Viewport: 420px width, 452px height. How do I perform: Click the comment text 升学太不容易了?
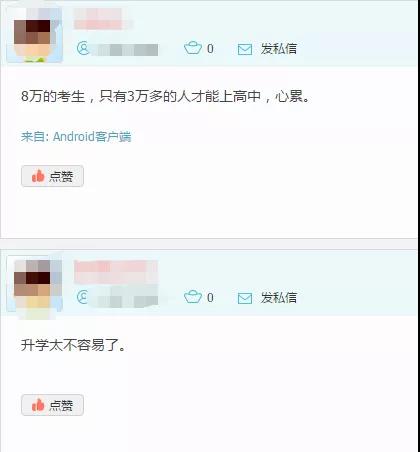[x=73, y=345]
